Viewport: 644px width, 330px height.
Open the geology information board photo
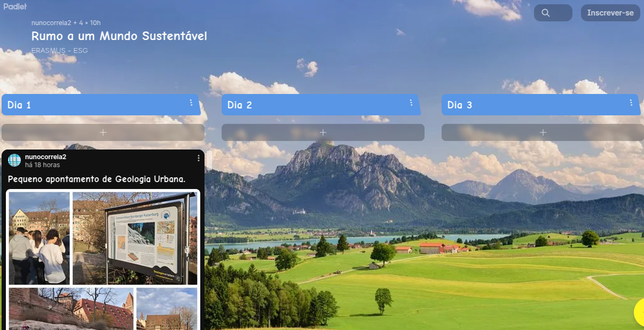click(135, 238)
